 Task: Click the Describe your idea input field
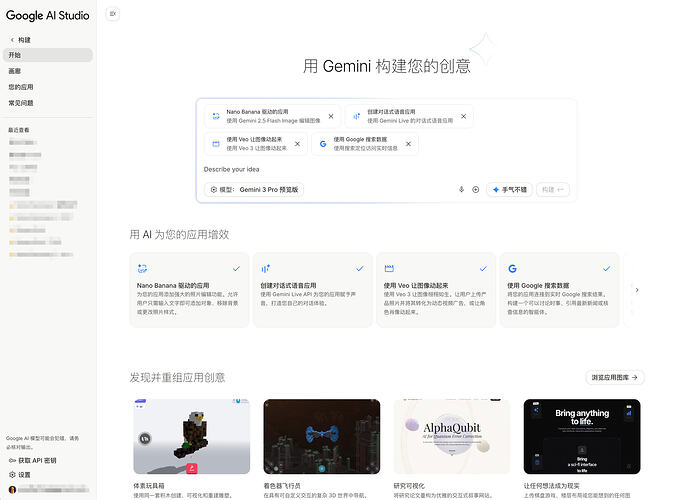(330, 169)
